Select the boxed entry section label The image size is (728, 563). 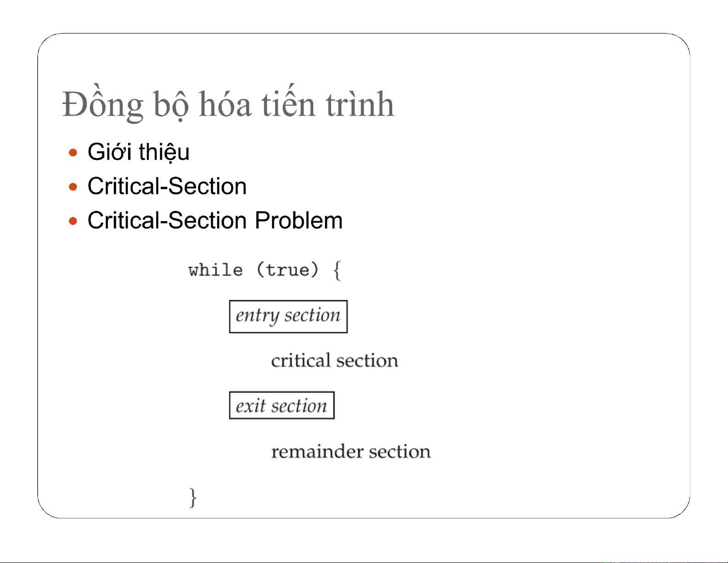(288, 317)
